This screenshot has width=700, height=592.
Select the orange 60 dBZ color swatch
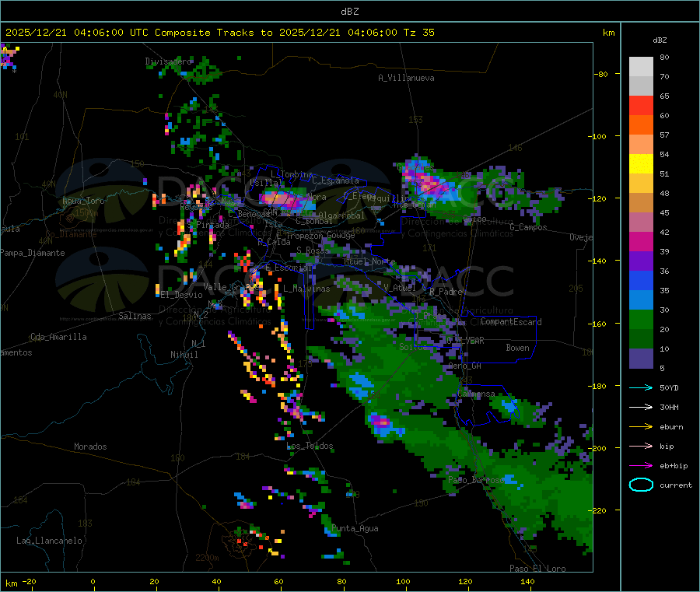click(x=641, y=125)
